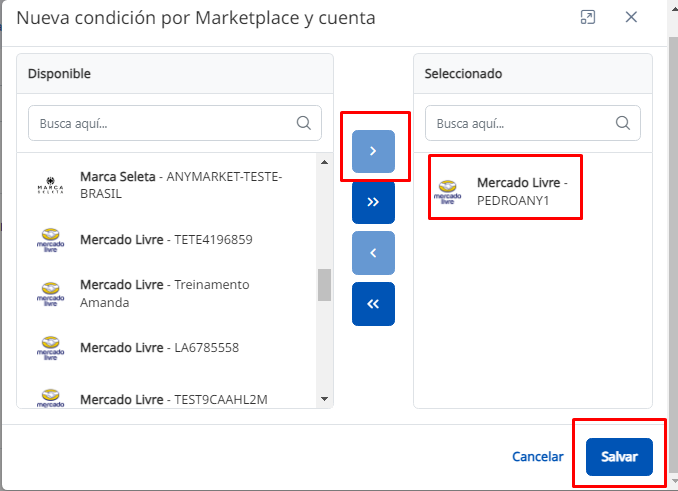Click the Disponible list scrollbar thumb
Image resolution: width=678 pixels, height=491 pixels.
tap(324, 285)
